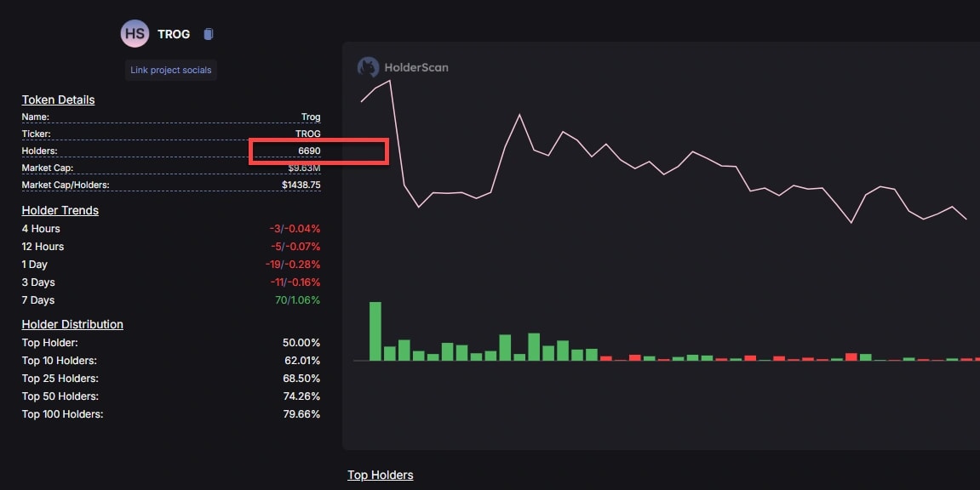980x490 pixels.
Task: Open the Top Holders heading
Action: coord(380,475)
